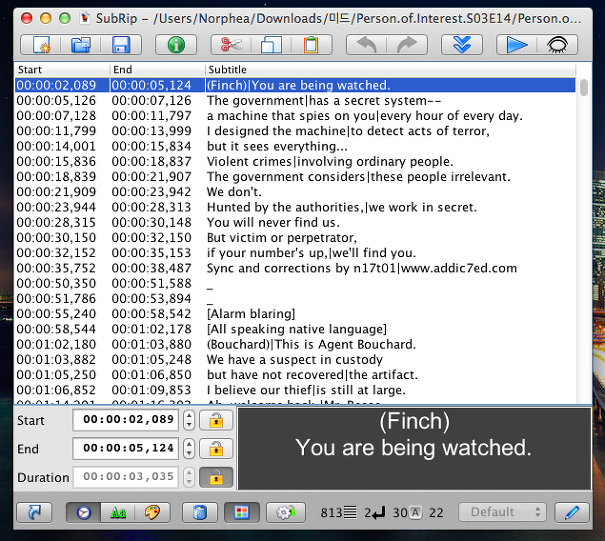Undo the last action

pos(367,44)
